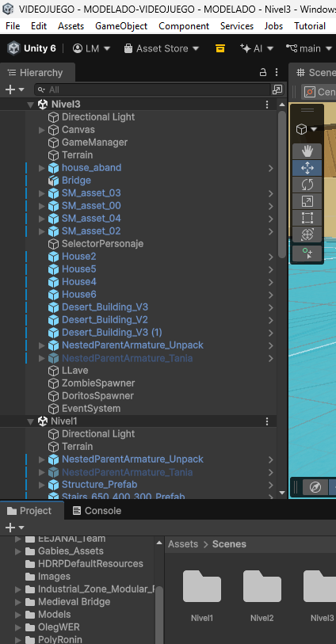Select House5 in Hierarchy
This screenshot has height=644, width=336.
[79, 269]
